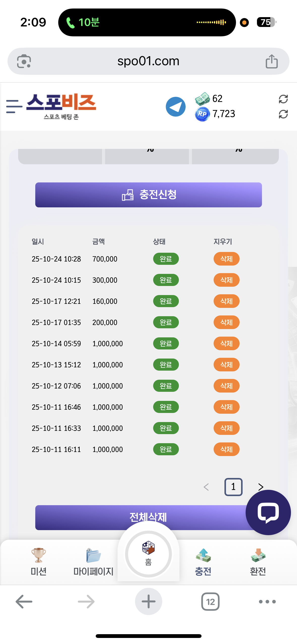Tap the 홈 center button
297x644 pixels.
click(148, 554)
